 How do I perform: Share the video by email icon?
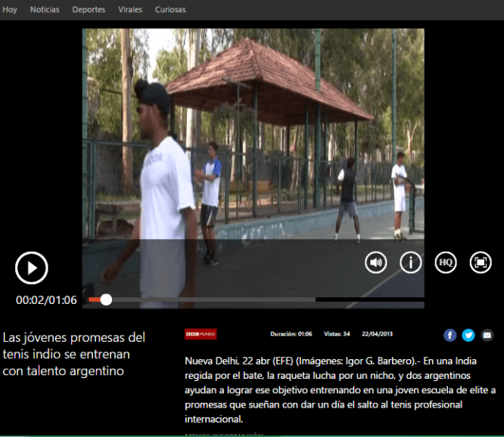click(x=487, y=335)
